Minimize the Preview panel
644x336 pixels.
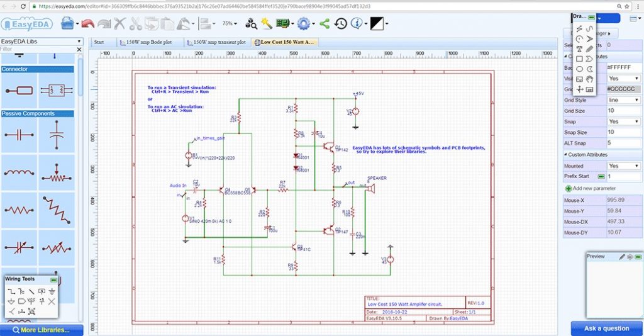click(x=638, y=257)
